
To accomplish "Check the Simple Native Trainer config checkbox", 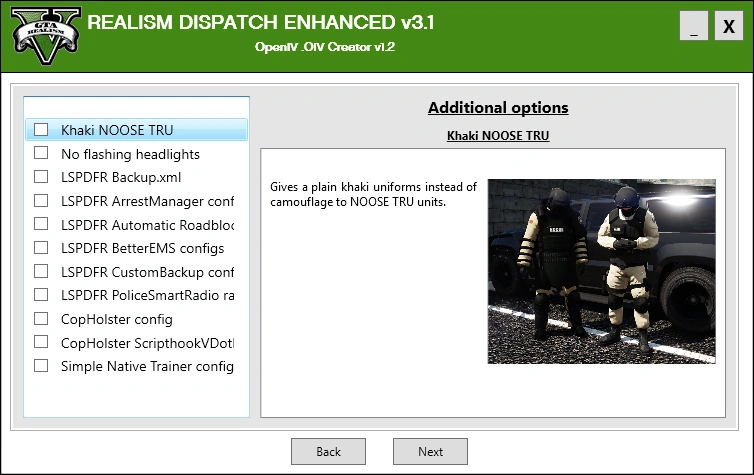I will pyautogui.click(x=41, y=365).
